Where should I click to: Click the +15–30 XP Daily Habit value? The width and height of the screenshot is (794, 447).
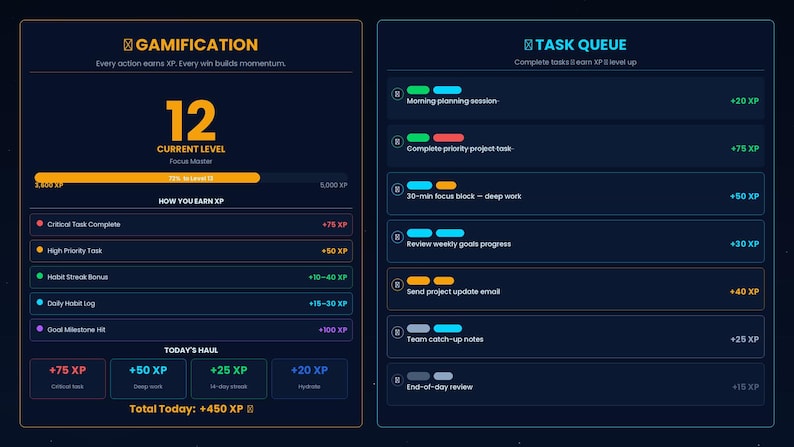click(x=328, y=303)
